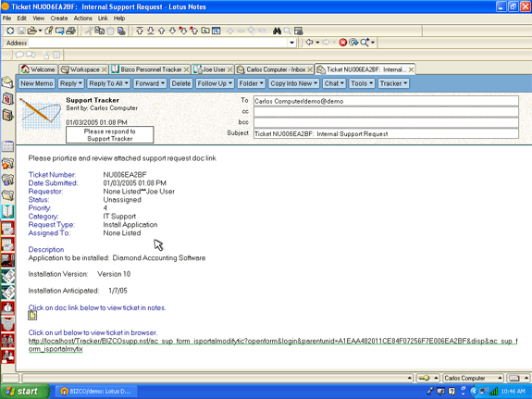Screen dimensions: 532x399
Task: Click the Print toolbar icon
Action: 70,31
